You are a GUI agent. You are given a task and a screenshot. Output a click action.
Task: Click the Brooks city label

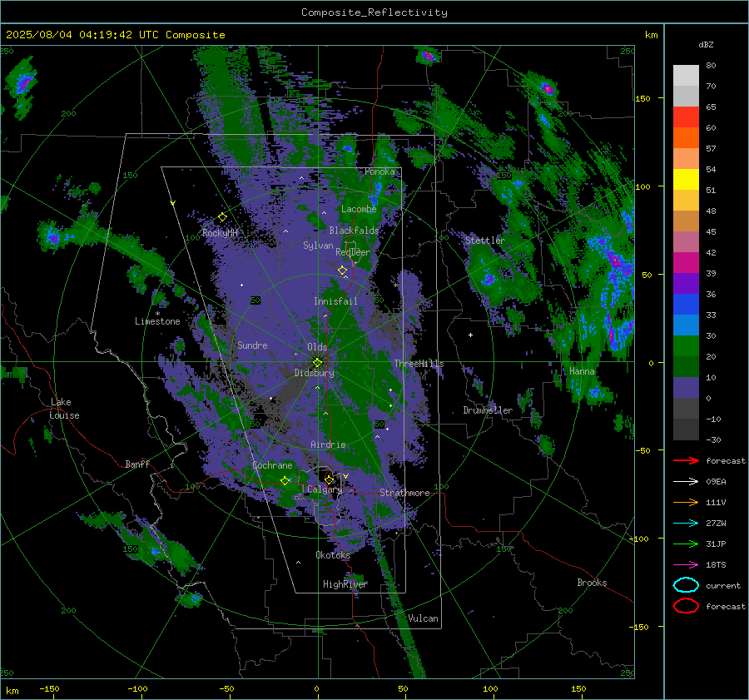[x=592, y=583]
